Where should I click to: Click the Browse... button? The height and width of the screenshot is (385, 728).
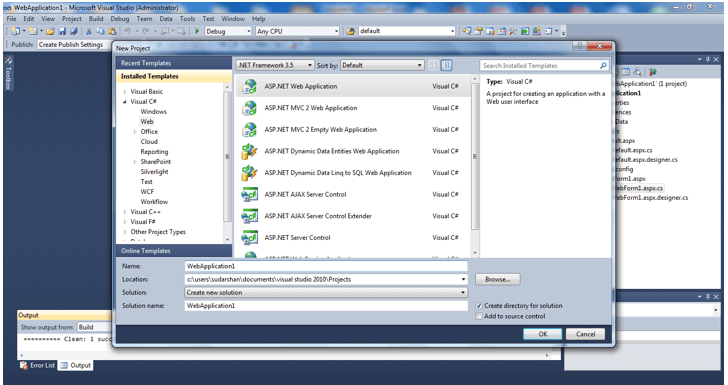click(498, 280)
